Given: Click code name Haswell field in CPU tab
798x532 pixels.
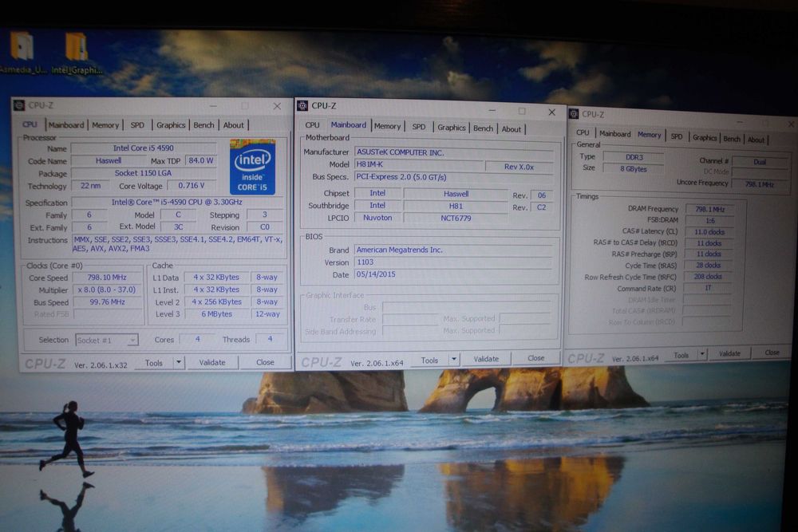Looking at the screenshot, I should tap(109, 161).
